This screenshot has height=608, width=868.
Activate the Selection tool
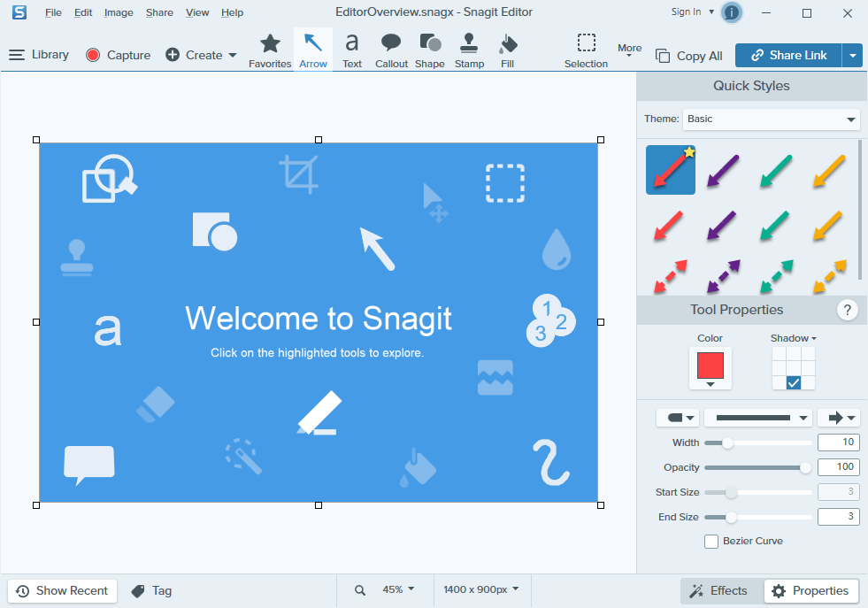pyautogui.click(x=586, y=50)
